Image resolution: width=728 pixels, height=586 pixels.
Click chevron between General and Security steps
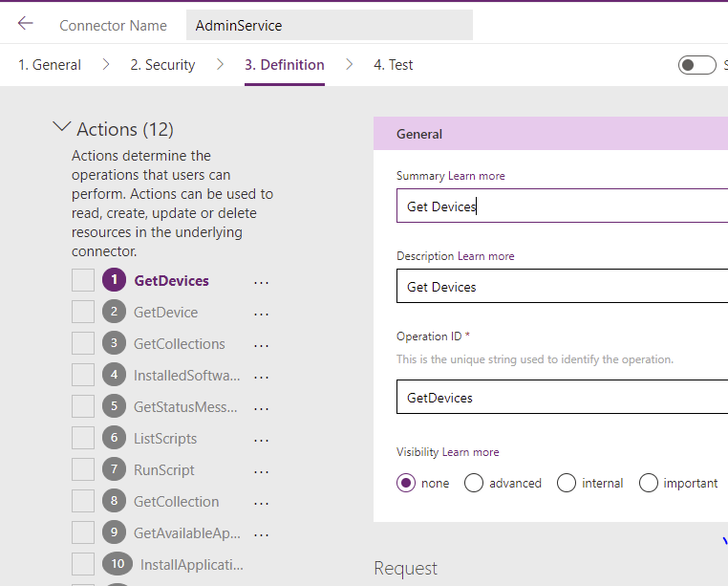106,64
